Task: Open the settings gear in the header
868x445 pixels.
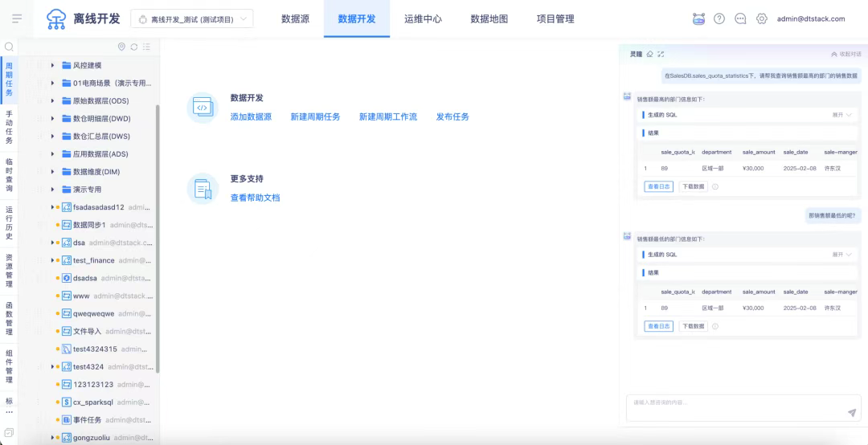Action: tap(762, 18)
